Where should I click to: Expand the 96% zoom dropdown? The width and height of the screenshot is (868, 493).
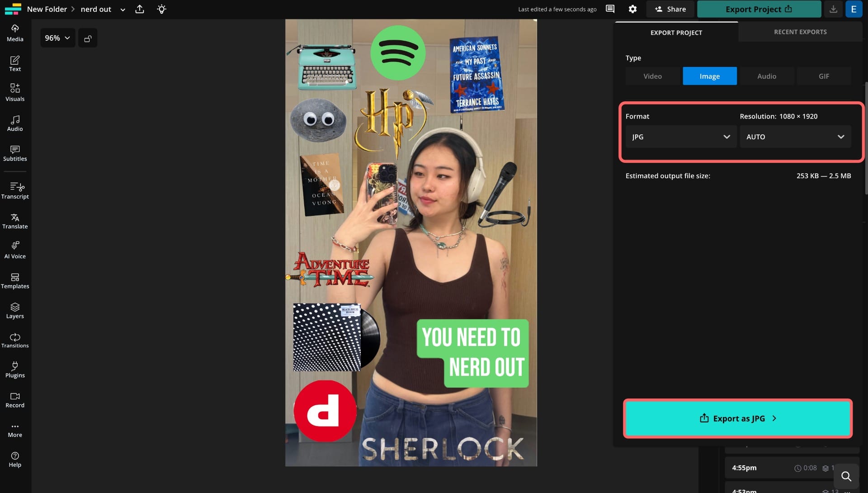57,38
